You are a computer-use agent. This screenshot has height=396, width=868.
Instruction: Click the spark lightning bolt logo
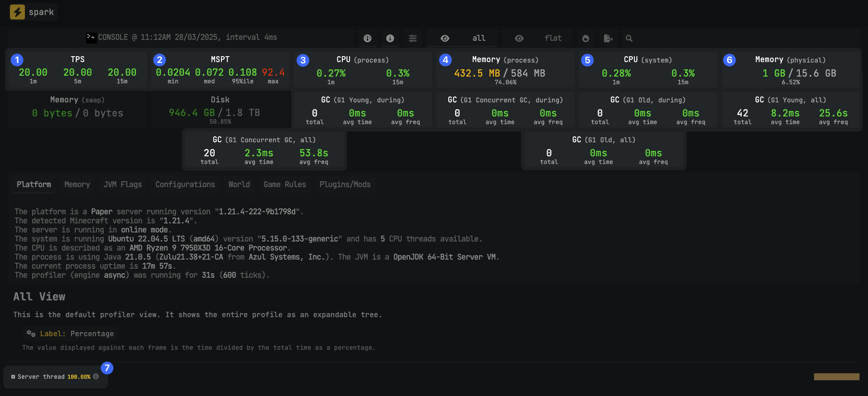[x=18, y=12]
